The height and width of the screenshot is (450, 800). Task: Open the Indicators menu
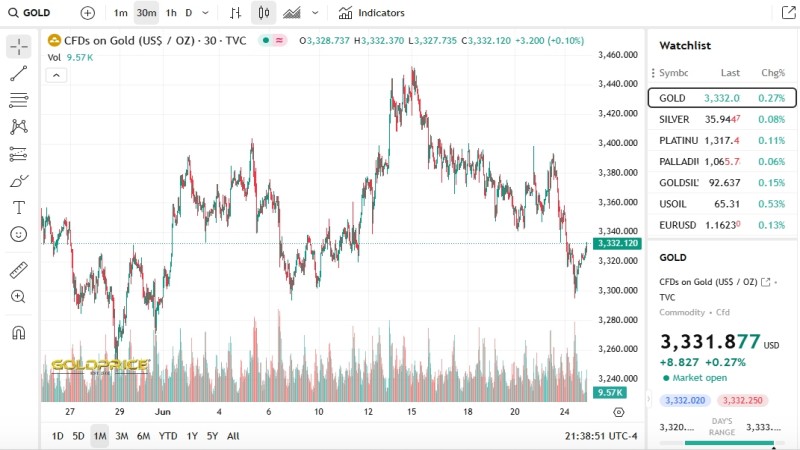(371, 13)
